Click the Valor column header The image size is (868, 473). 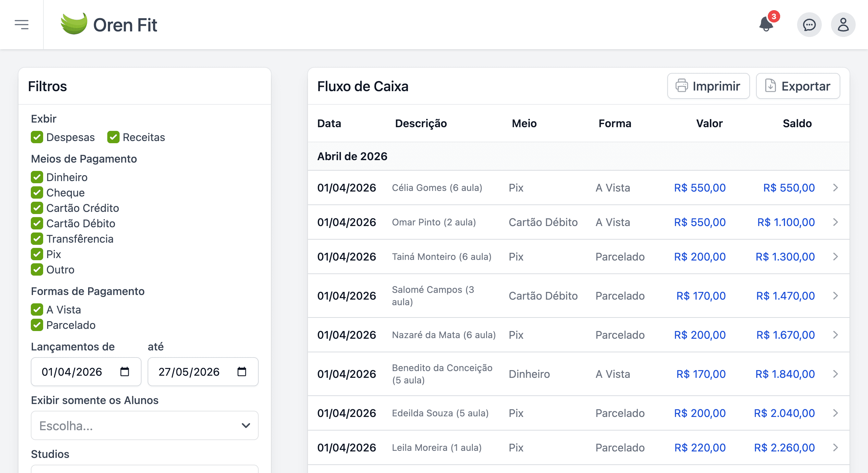click(x=709, y=123)
